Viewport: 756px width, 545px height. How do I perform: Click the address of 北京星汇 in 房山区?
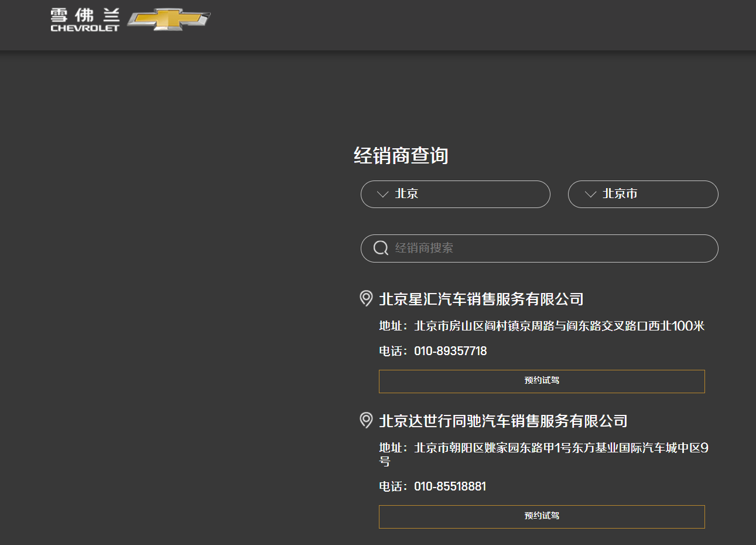[x=542, y=326]
